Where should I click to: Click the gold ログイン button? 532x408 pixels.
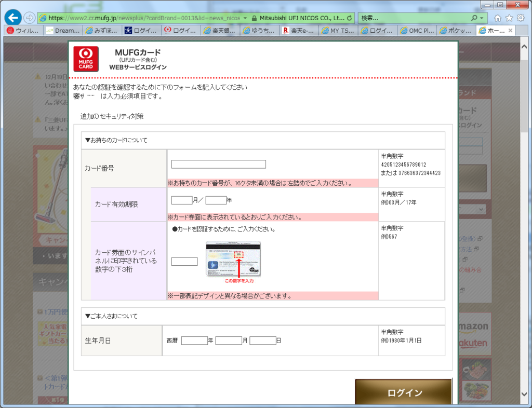point(403,392)
